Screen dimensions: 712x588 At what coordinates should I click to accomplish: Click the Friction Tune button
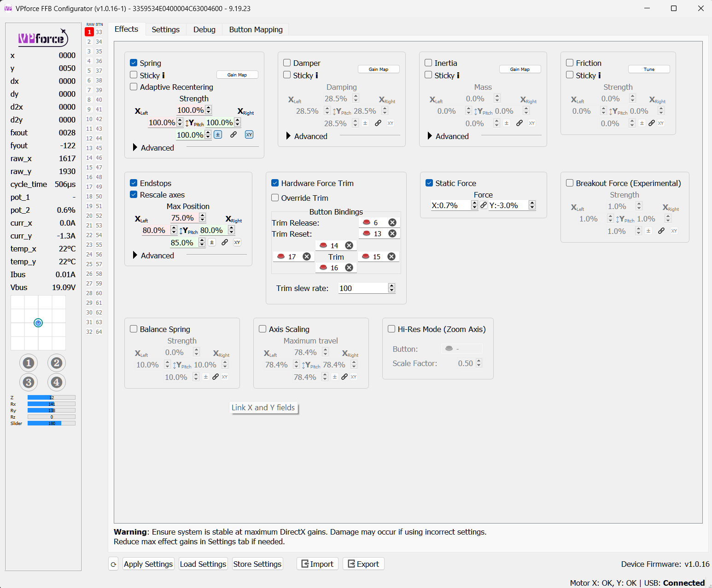point(649,69)
